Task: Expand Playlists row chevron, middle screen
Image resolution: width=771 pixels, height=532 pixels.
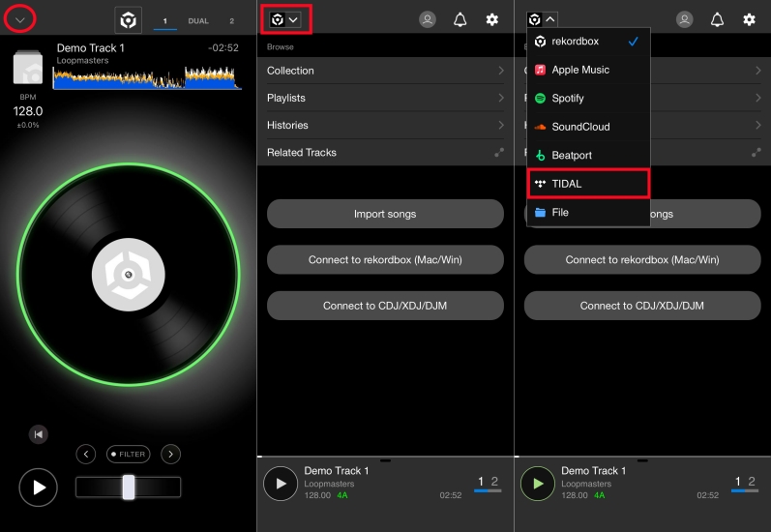Action: tap(500, 98)
